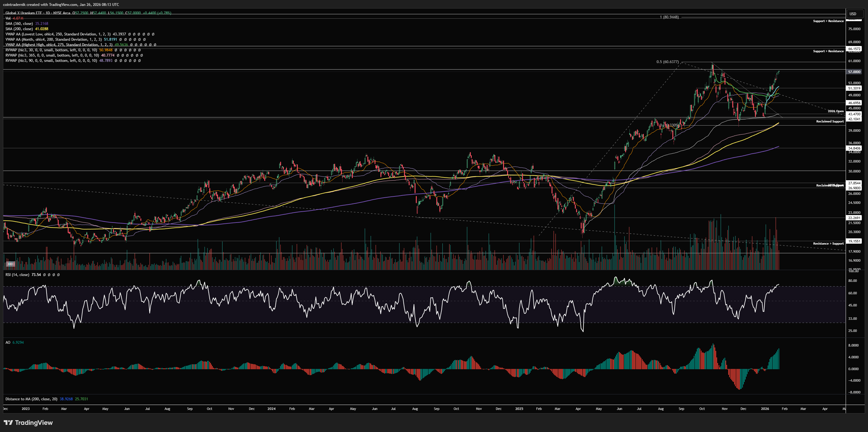Image resolution: width=868 pixels, height=432 pixels.
Task: Click the 30D range badge
Action: click(10, 264)
